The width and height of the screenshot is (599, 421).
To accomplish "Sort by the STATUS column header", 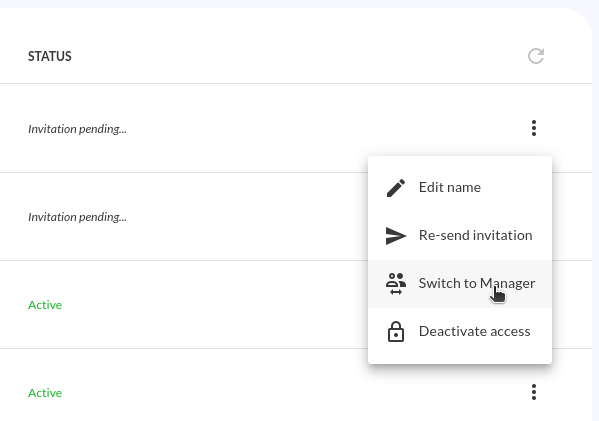I will 50,56.
